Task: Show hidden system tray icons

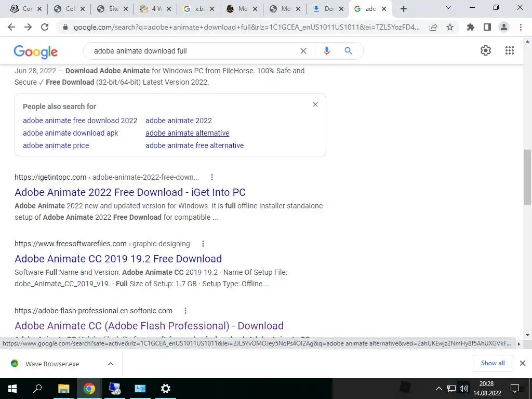Action: pos(438,389)
